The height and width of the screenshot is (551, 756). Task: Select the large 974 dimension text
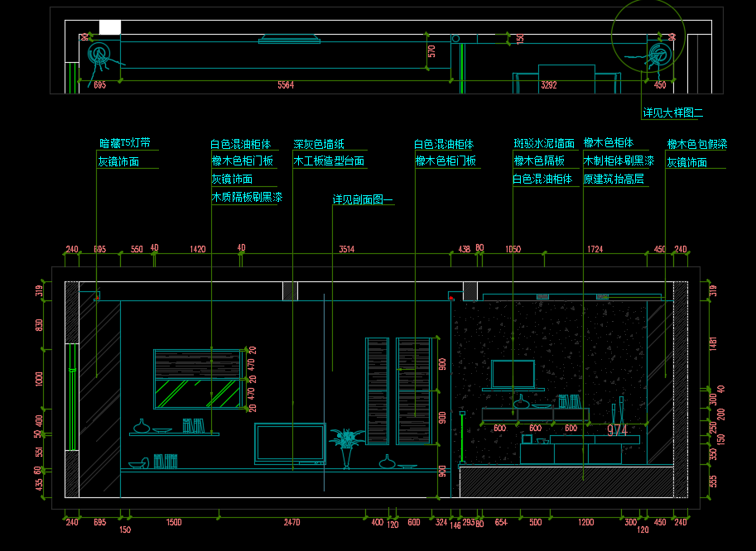point(617,430)
